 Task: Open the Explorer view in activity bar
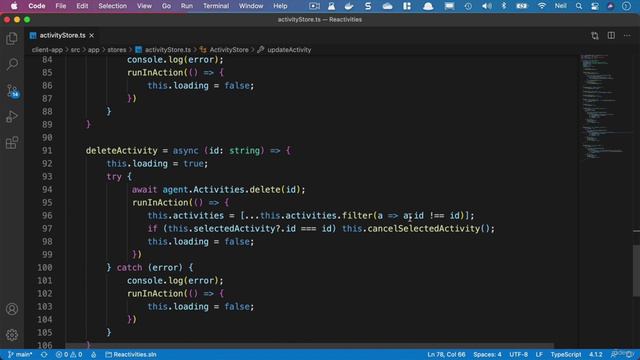click(12, 38)
